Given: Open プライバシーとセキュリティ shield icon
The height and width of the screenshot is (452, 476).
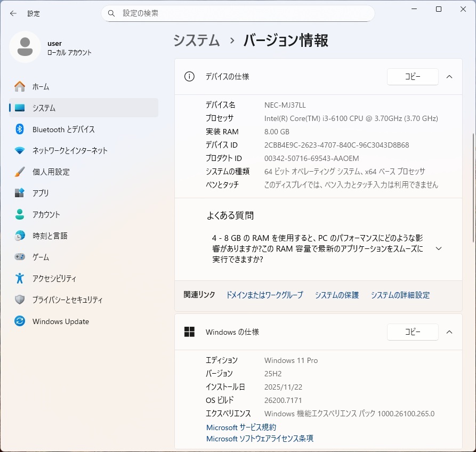Looking at the screenshot, I should (x=20, y=300).
